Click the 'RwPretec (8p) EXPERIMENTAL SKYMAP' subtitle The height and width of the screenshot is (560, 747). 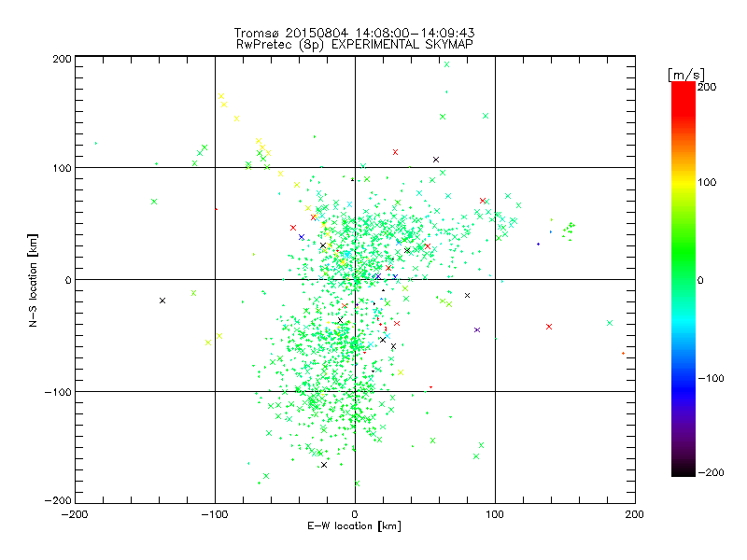tap(355, 45)
